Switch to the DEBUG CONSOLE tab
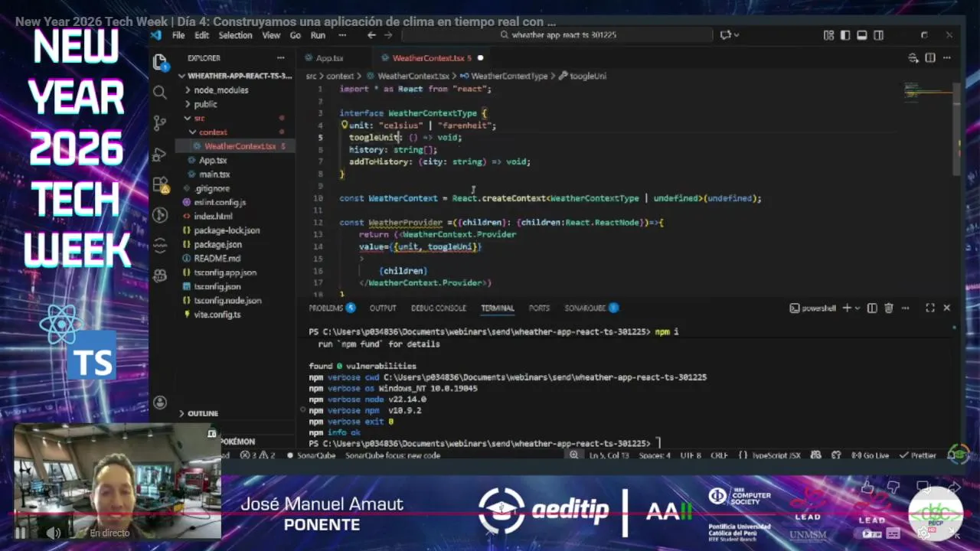This screenshot has height=551, width=980. [438, 308]
